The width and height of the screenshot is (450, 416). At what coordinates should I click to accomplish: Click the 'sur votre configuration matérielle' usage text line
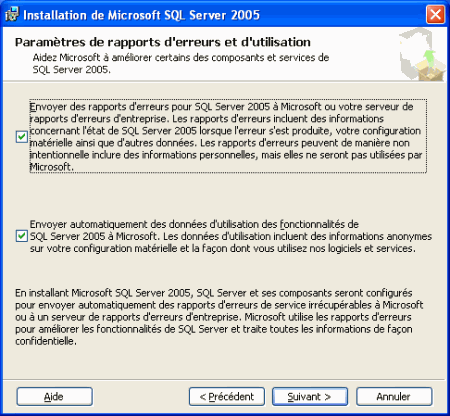click(223, 248)
